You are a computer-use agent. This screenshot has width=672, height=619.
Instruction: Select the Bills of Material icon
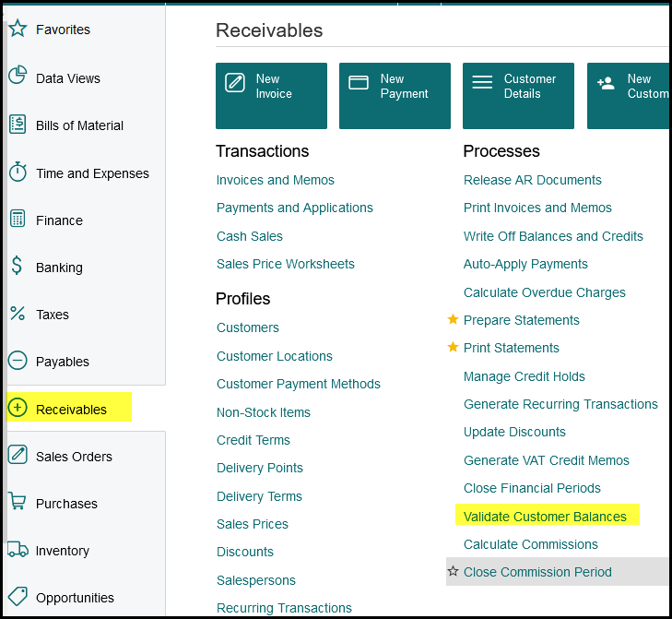[x=18, y=125]
